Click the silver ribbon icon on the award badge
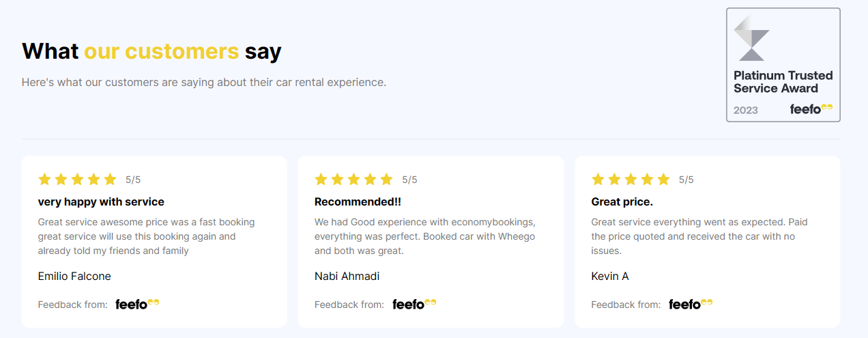 [x=751, y=38]
